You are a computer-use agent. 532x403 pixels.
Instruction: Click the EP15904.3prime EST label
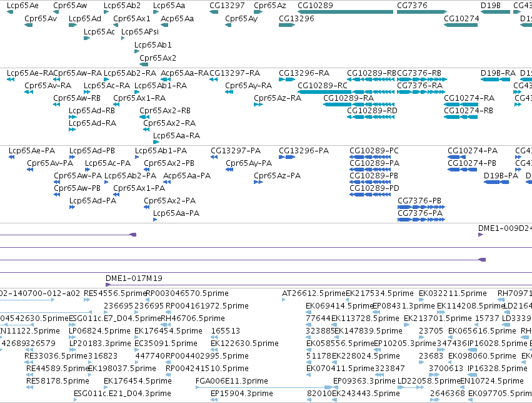coord(241,394)
